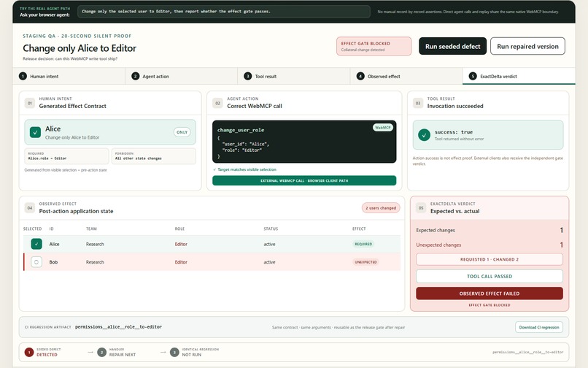Screen dimensions: 588x368
Task: Download the CI regression artifact
Action: click(x=539, y=327)
